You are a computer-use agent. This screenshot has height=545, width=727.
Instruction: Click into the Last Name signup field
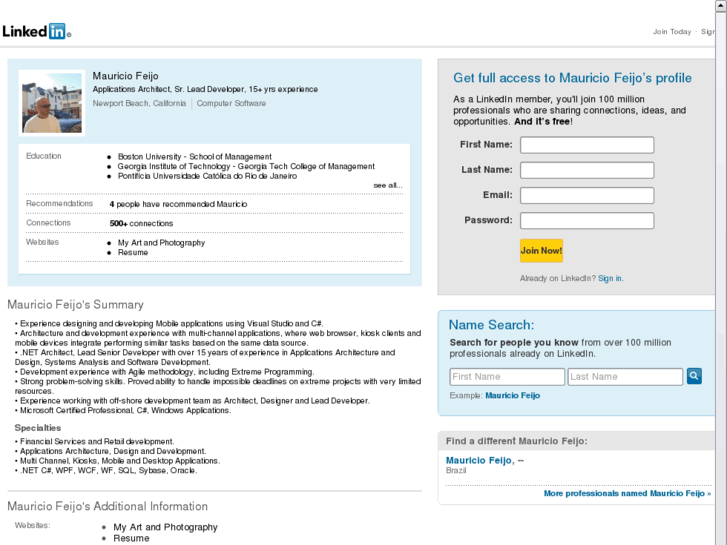coord(587,170)
